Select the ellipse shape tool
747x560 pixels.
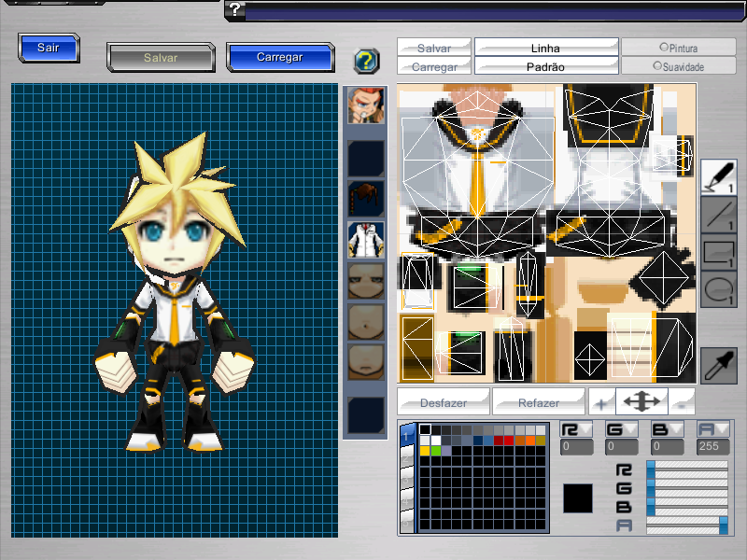719,289
